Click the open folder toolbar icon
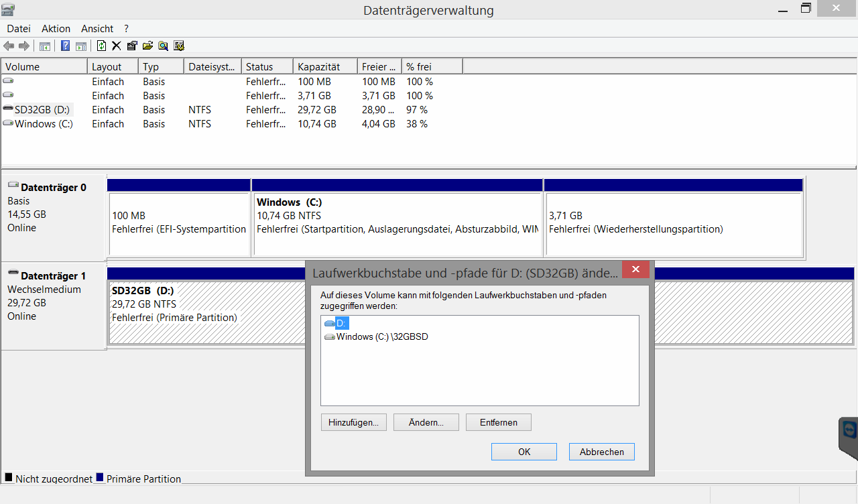This screenshot has width=858, height=504. (147, 46)
